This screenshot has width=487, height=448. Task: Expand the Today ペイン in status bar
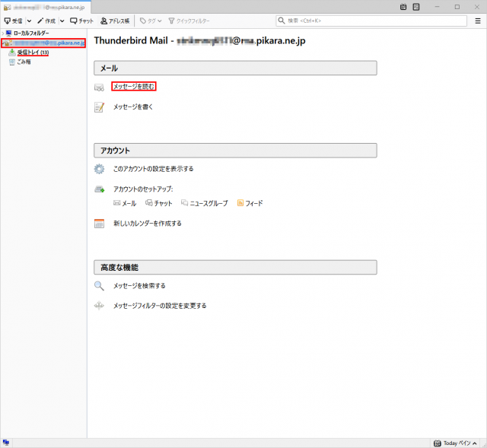(457, 443)
